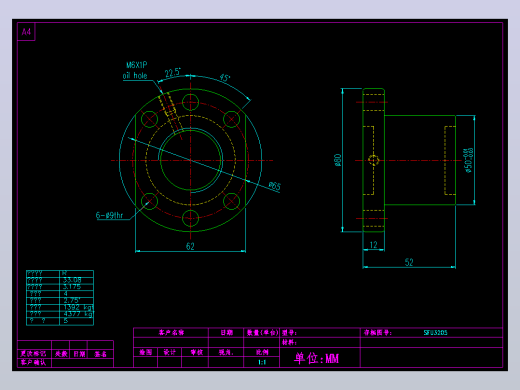Click the 客户确认 confirmation label
This screenshot has width=520, height=390.
(x=33, y=363)
